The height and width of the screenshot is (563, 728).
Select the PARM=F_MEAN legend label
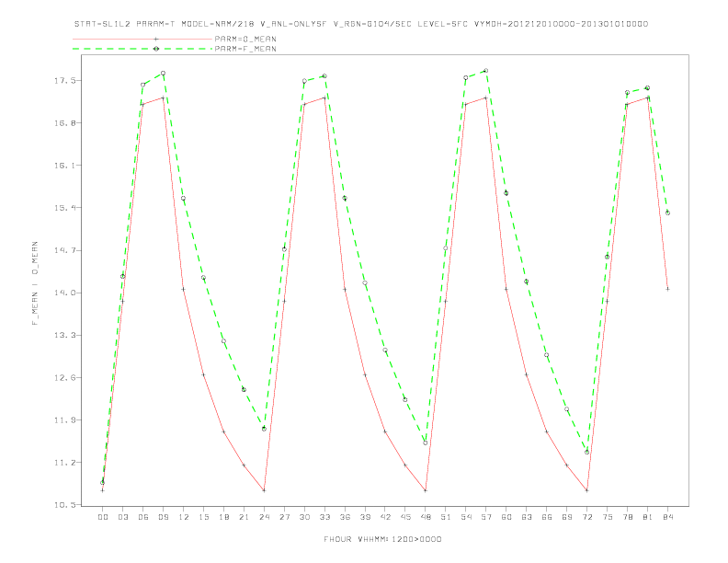(245, 49)
